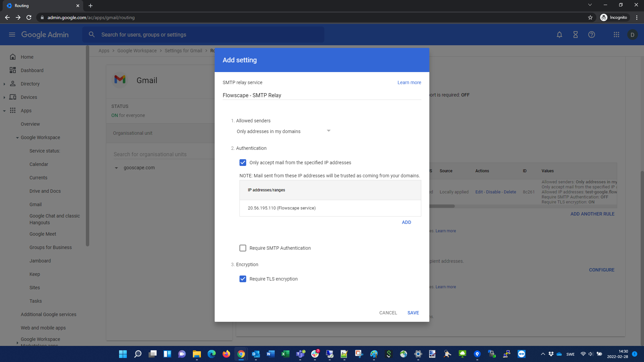
Task: Open the Help icon in the top bar
Action: tap(591, 35)
